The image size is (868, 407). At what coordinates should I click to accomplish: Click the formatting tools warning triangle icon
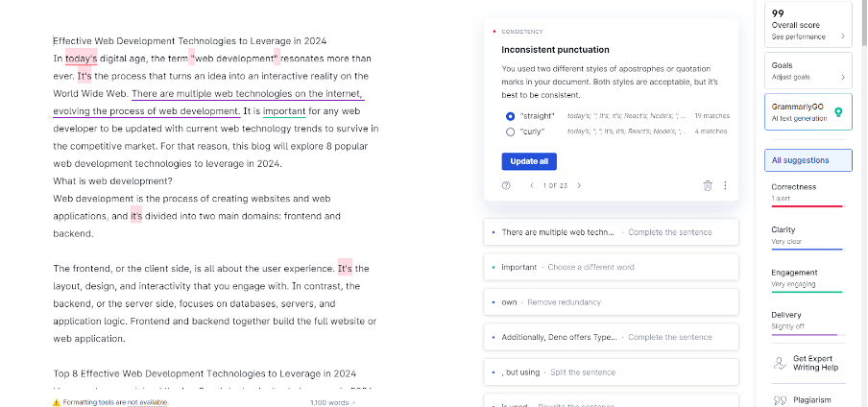pos(57,402)
